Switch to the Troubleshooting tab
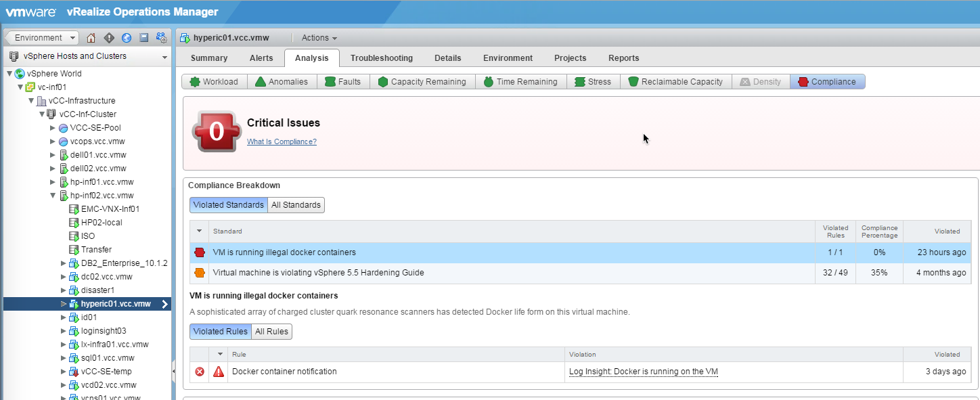980x400 pixels. [381, 58]
